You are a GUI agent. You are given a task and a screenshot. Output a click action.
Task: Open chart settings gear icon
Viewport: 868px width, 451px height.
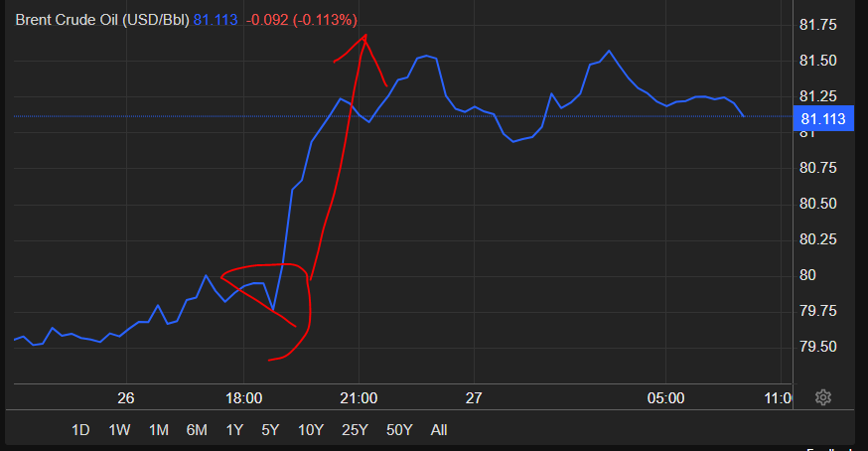(822, 398)
